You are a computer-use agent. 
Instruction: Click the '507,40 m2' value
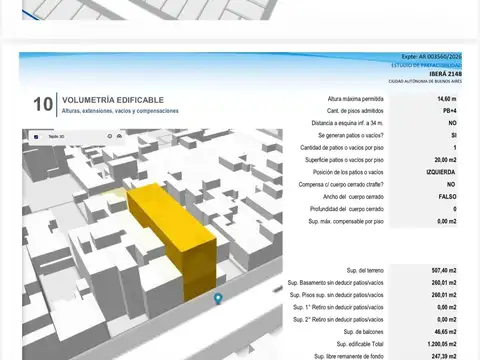(x=444, y=270)
